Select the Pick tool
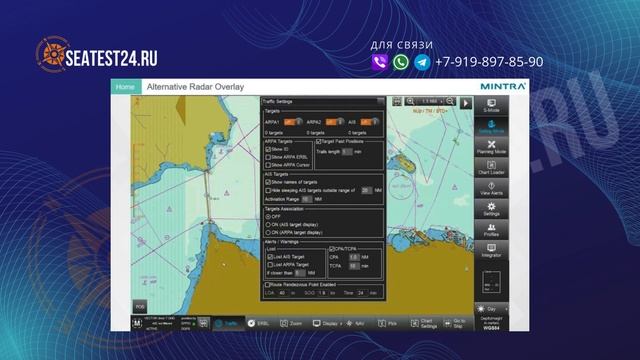Screen dimensions: 640x360 coord(387,323)
